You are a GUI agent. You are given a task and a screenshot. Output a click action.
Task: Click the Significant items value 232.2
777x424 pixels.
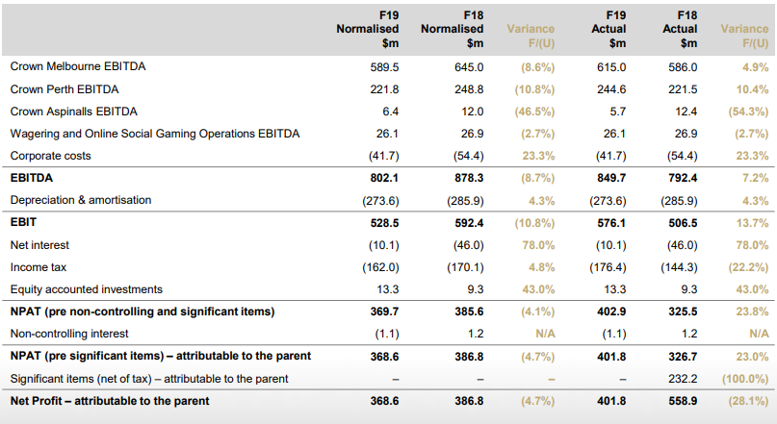pyautogui.click(x=682, y=379)
